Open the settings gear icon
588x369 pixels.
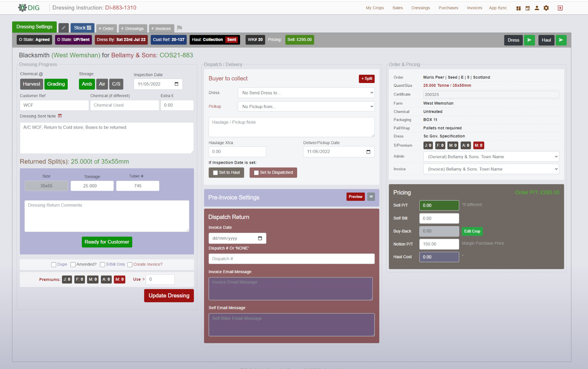pyautogui.click(x=546, y=8)
